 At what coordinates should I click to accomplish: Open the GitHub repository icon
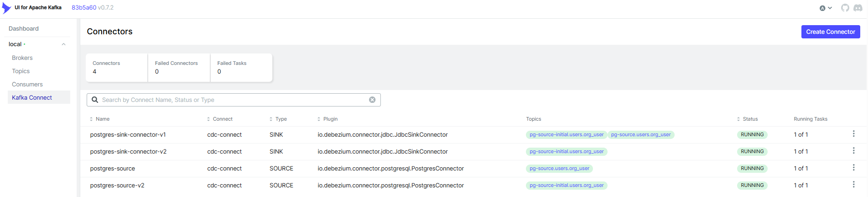(845, 8)
